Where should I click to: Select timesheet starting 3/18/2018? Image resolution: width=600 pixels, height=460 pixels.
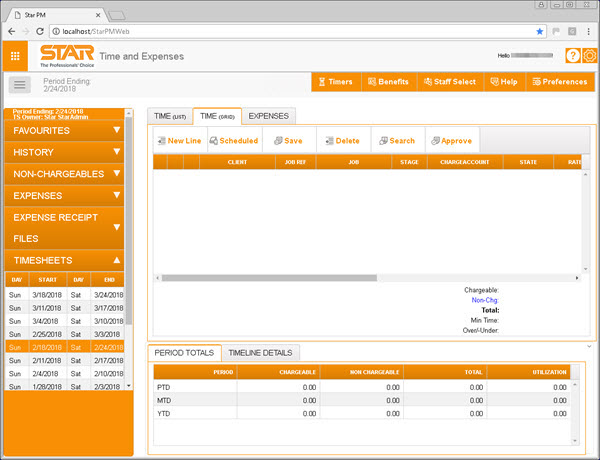tap(65, 295)
